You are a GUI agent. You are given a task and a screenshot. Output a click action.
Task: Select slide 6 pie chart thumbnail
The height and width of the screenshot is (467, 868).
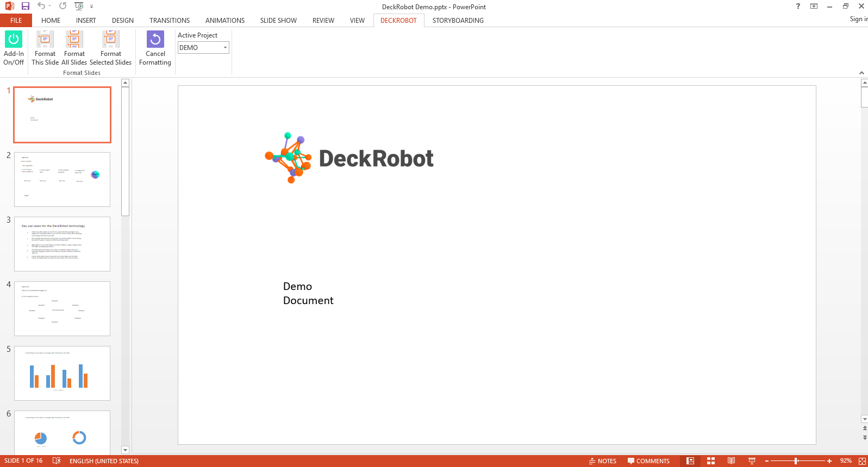click(x=63, y=432)
